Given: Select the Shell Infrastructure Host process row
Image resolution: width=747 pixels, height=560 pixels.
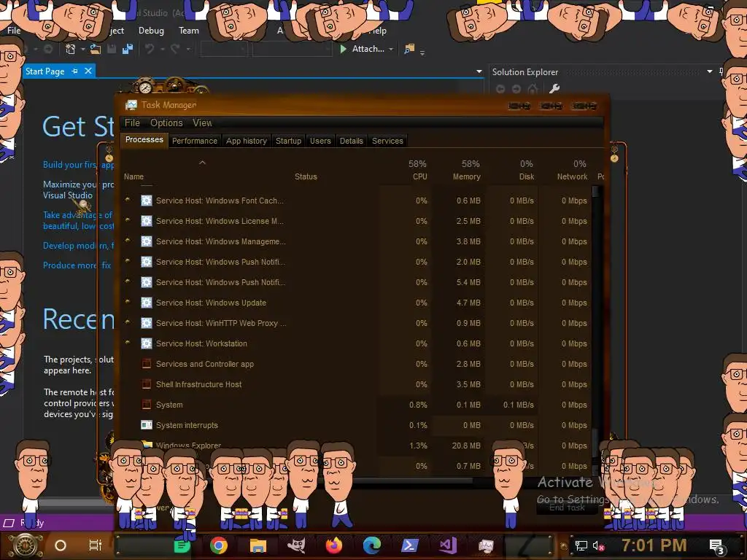Looking at the screenshot, I should 356,384.
